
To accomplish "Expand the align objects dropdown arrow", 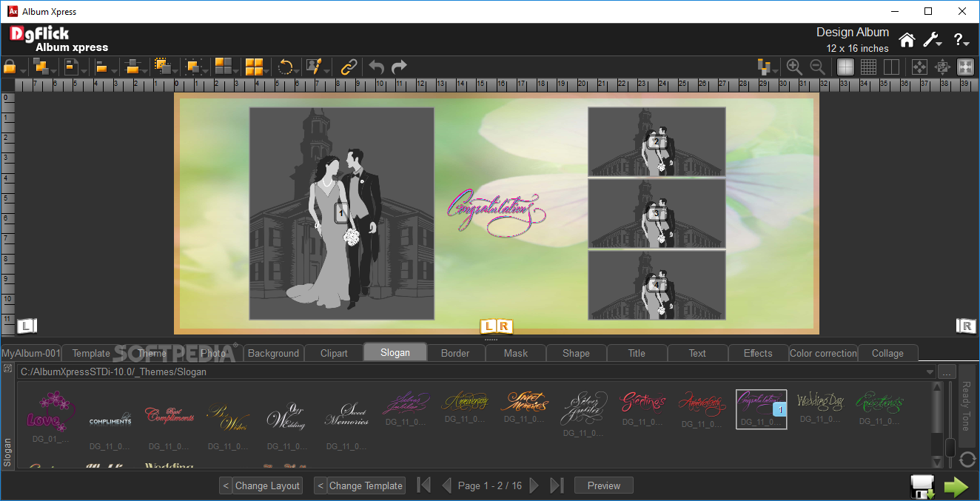I will 114,71.
